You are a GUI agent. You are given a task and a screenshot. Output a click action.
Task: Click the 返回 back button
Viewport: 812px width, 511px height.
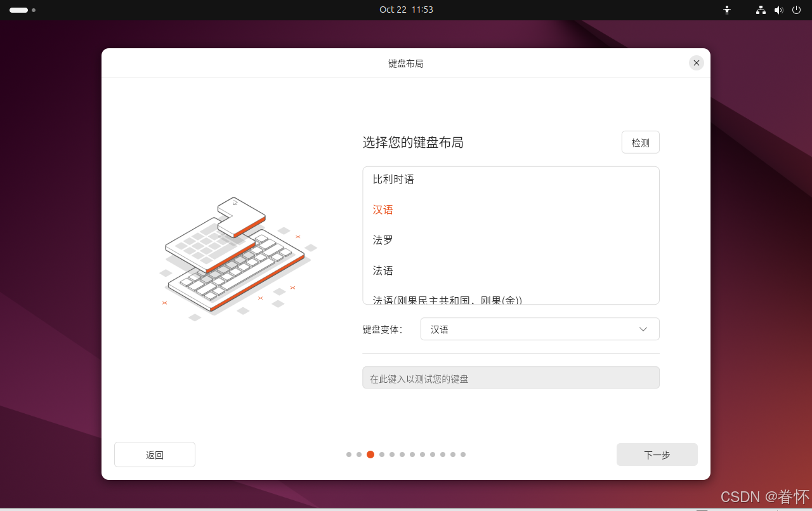click(155, 455)
